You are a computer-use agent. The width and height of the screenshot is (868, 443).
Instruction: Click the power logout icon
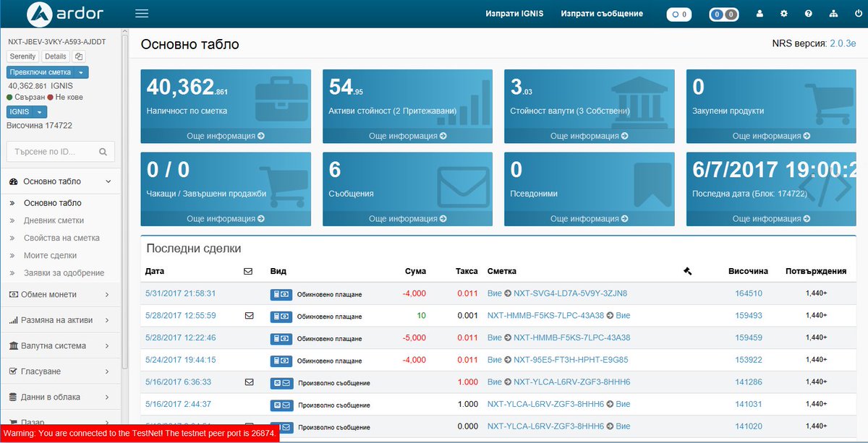[858, 14]
